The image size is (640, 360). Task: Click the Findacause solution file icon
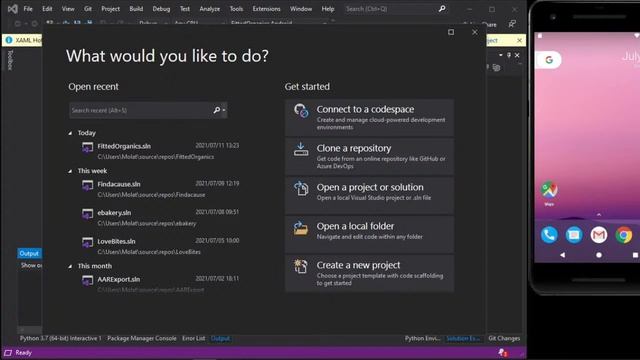click(87, 186)
